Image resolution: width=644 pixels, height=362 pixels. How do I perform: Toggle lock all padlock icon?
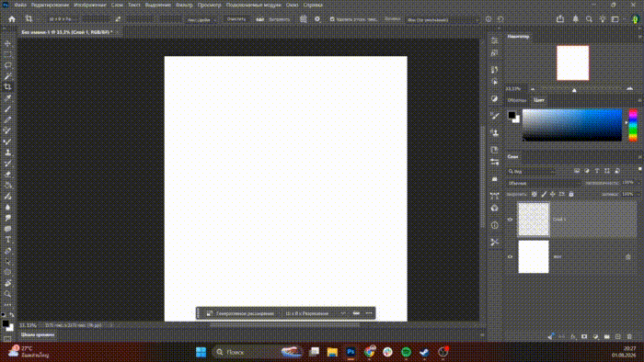pos(571,194)
